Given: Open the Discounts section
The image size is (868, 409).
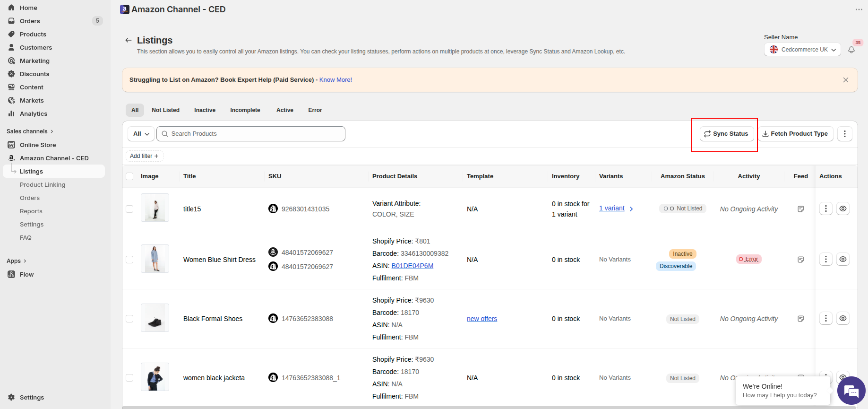Looking at the screenshot, I should pyautogui.click(x=34, y=74).
